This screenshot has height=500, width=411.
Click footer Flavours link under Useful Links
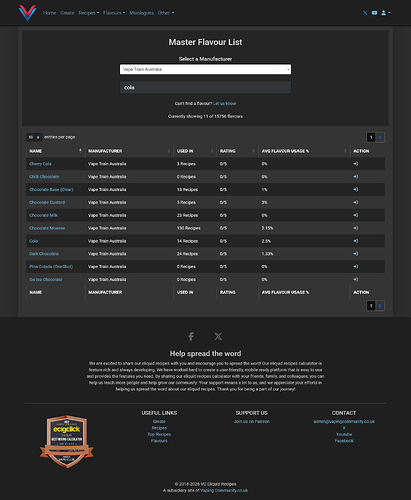159,441
